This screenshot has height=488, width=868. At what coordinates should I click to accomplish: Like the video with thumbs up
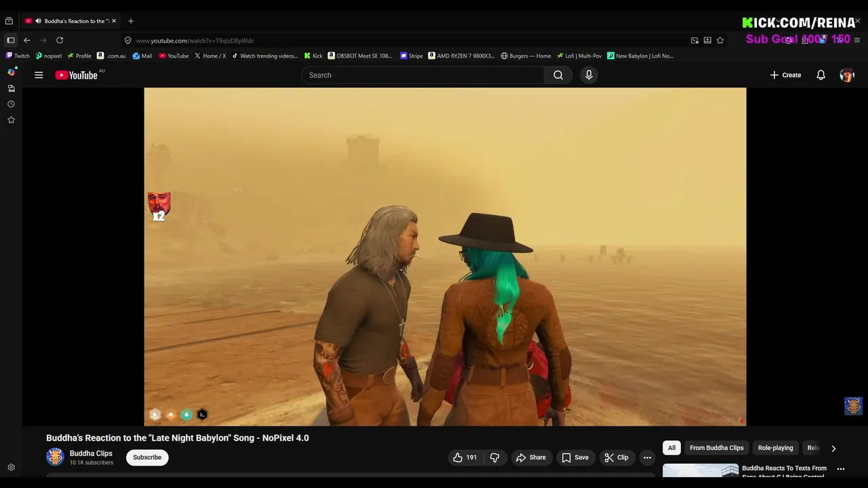point(465,457)
